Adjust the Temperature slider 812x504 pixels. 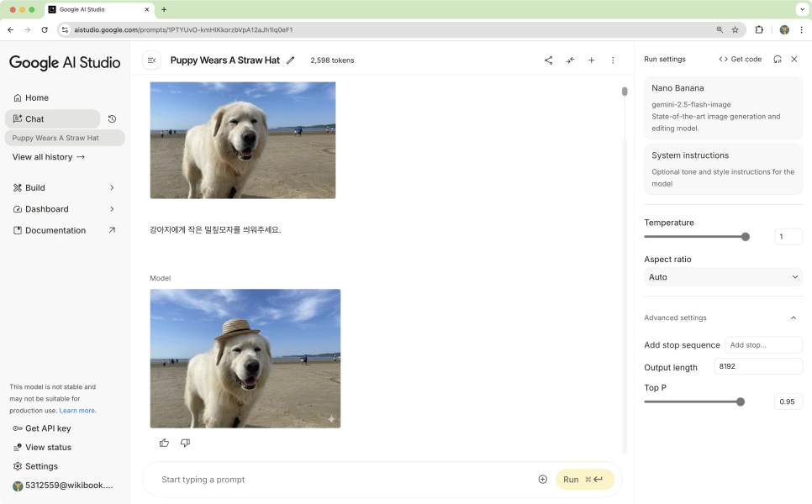click(697, 237)
